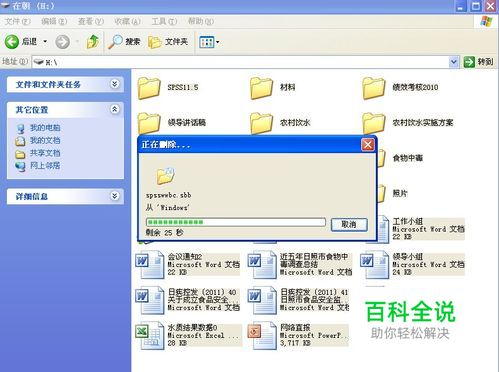Click the drive icon in address bar
The image size is (499, 372).
(39, 62)
